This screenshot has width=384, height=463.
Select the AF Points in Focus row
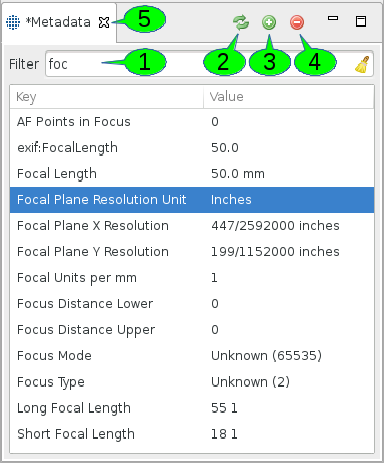pos(192,122)
